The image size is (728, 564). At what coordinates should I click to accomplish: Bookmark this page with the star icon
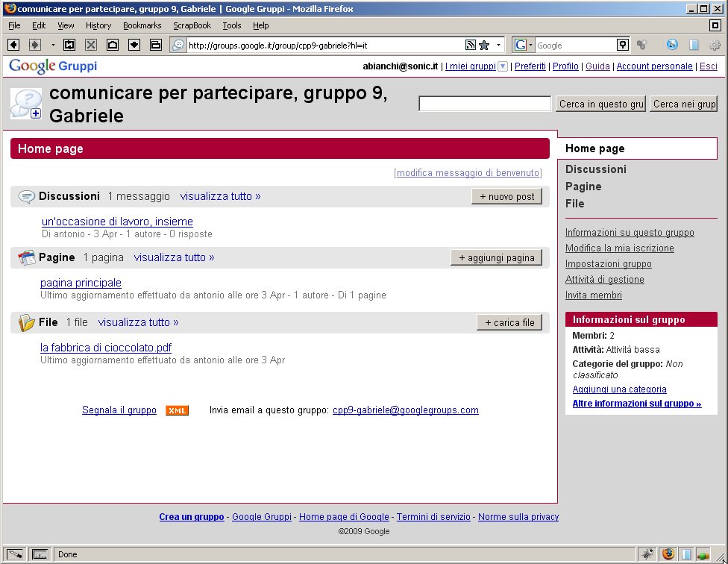tap(484, 45)
